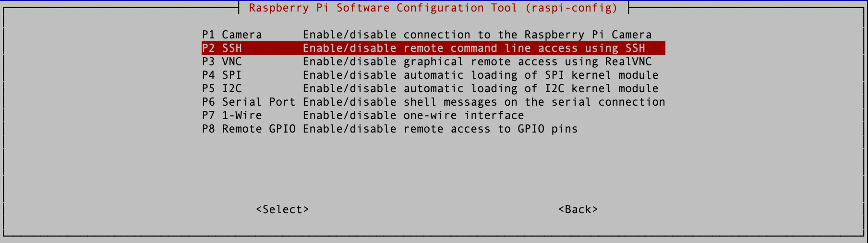Click empty space between Select and Back buttons
The width and height of the screenshot is (868, 243).
[x=432, y=210]
